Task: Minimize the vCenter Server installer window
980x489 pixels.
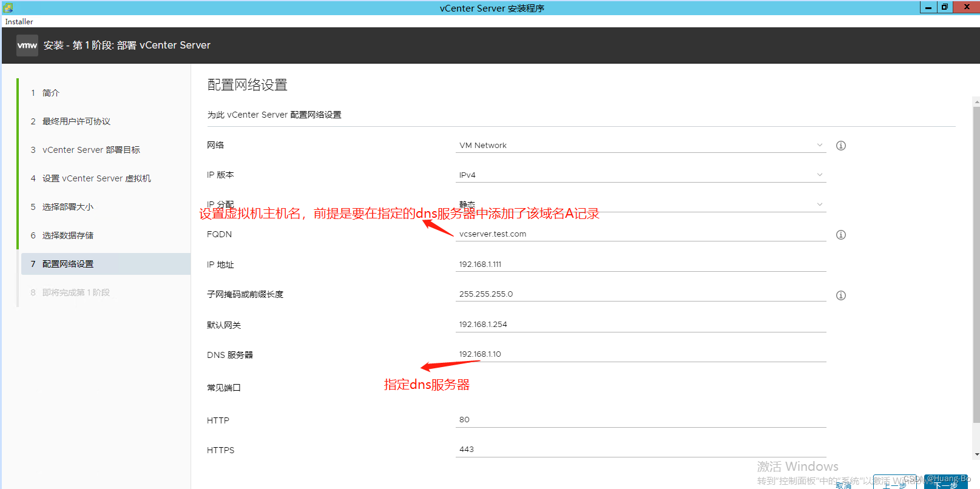Action: 928,7
